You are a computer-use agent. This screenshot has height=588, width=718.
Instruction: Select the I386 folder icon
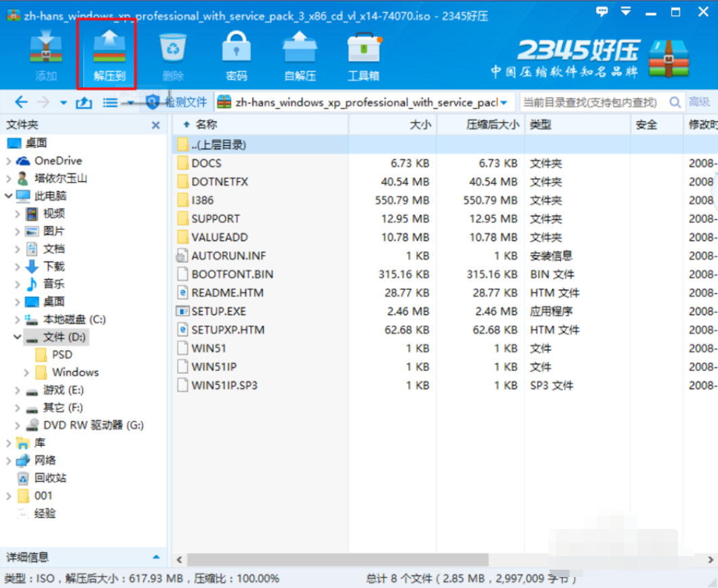pyautogui.click(x=182, y=200)
